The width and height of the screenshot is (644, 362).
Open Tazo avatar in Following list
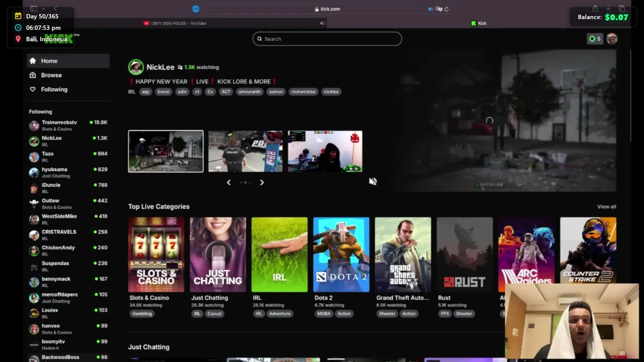(x=34, y=157)
